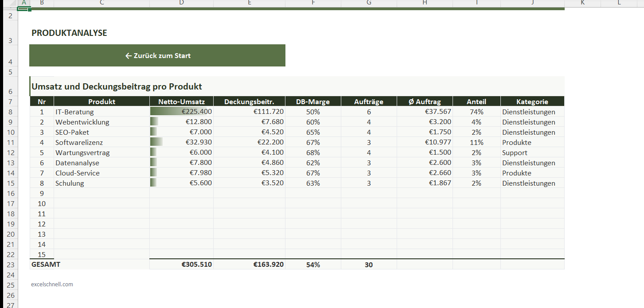Select row 8 header
644x308 pixels.
click(10, 112)
